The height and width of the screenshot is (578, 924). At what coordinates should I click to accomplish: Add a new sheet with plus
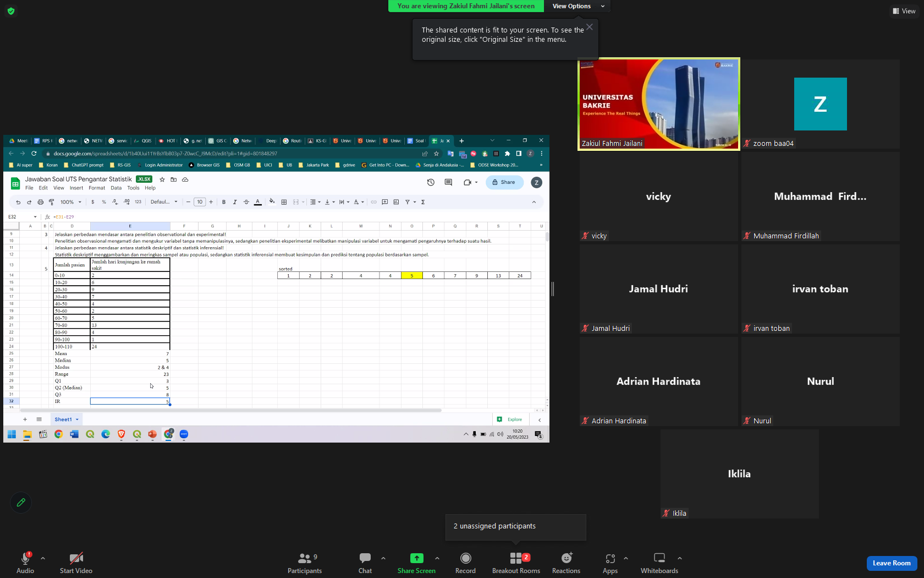pos(25,419)
